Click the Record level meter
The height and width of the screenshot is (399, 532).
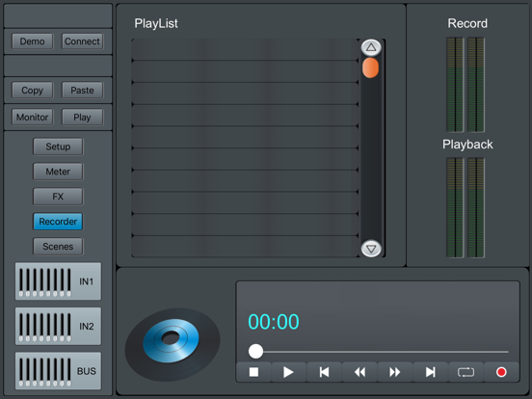point(465,85)
